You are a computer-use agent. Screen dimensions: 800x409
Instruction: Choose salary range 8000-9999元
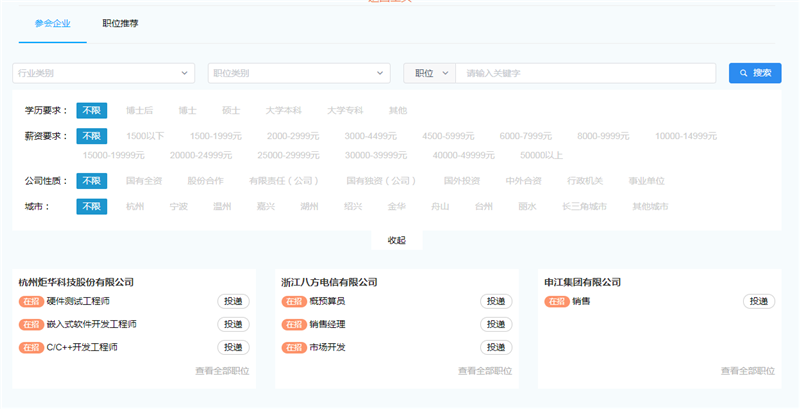point(603,136)
